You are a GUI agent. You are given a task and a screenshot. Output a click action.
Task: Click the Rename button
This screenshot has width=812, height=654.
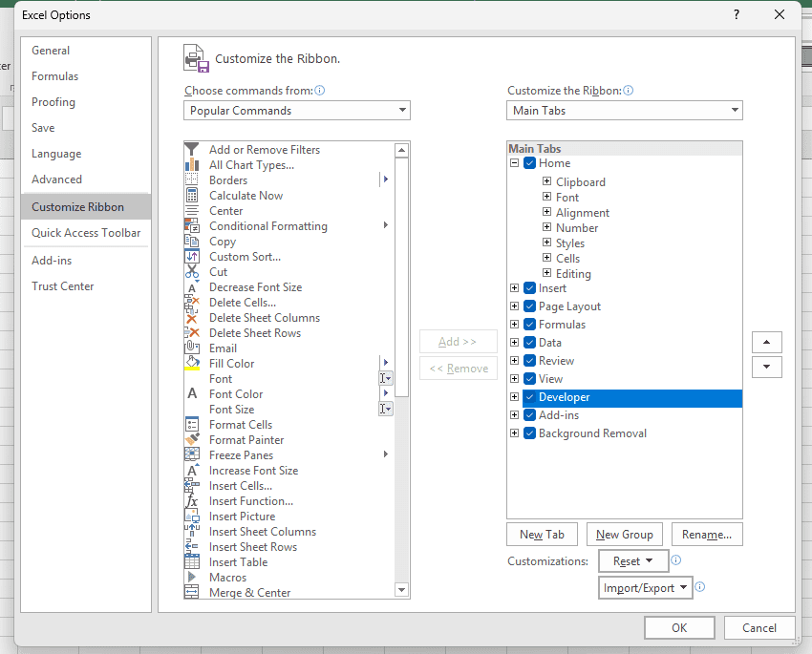pos(707,534)
